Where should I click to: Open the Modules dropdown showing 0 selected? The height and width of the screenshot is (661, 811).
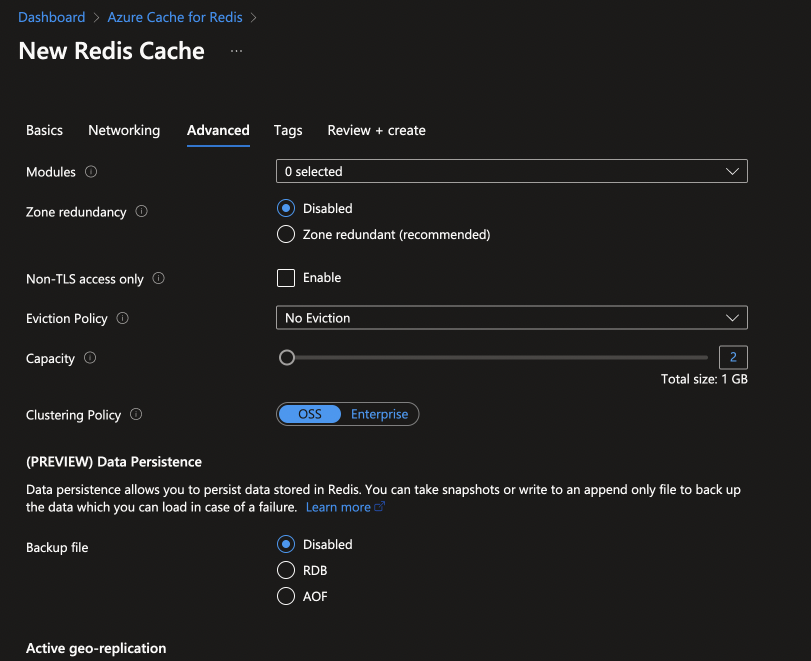pyautogui.click(x=512, y=171)
